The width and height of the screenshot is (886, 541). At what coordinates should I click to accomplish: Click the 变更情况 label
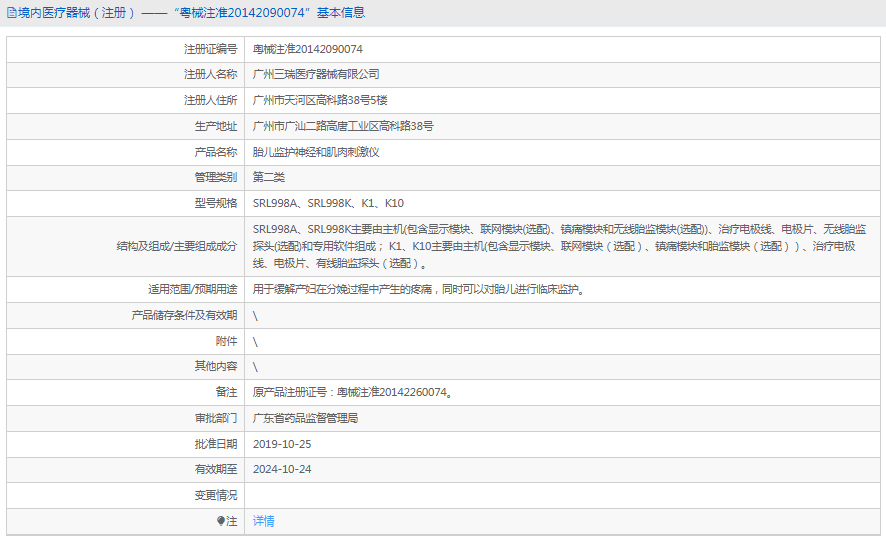tap(216, 495)
